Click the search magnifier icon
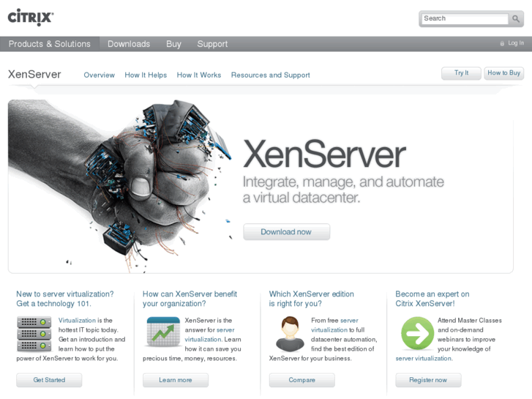 (516, 19)
